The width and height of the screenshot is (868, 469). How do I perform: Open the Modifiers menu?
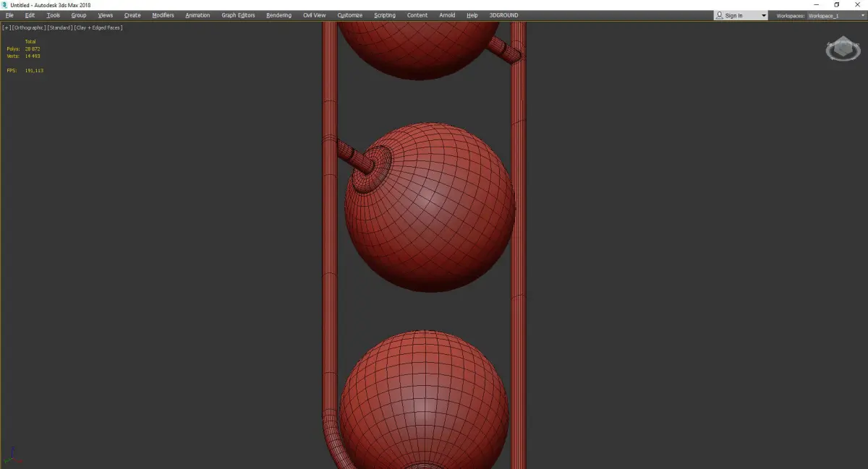coord(163,15)
